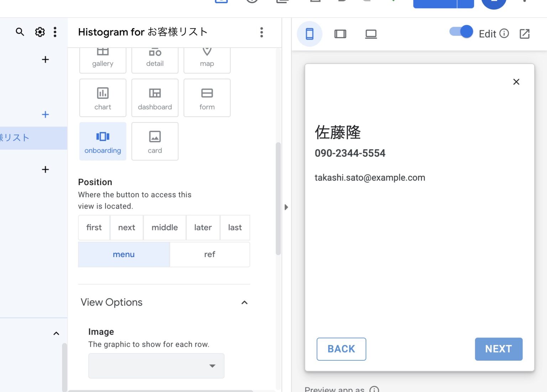Open the app preview in a new window

pos(524,34)
